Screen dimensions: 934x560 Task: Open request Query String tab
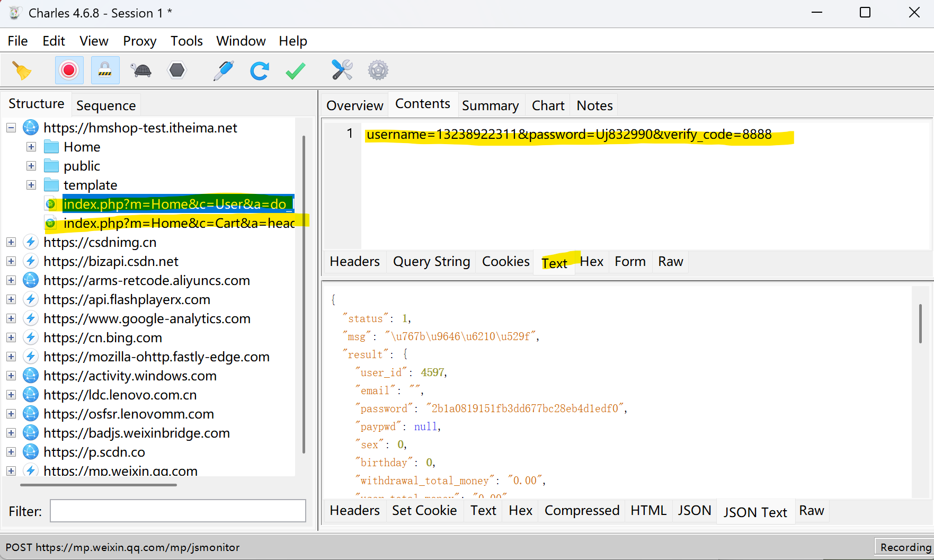click(432, 262)
